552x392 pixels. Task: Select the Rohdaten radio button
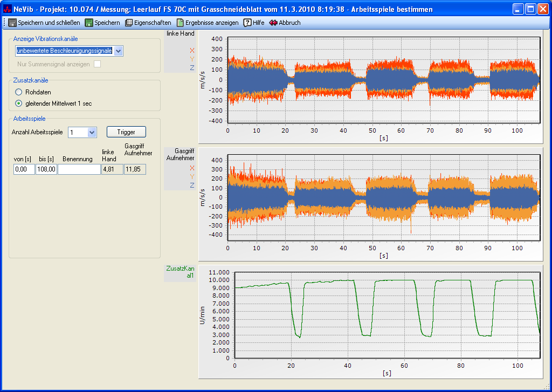pyautogui.click(x=19, y=92)
